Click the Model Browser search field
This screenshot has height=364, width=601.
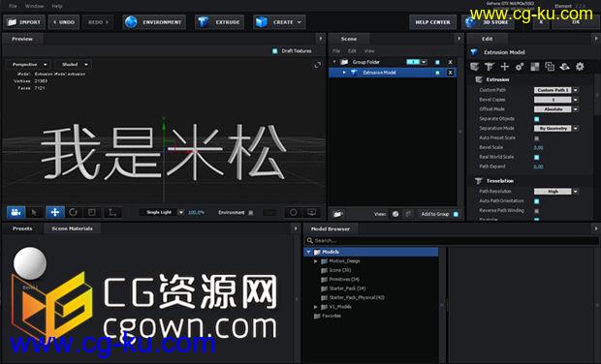(452, 240)
